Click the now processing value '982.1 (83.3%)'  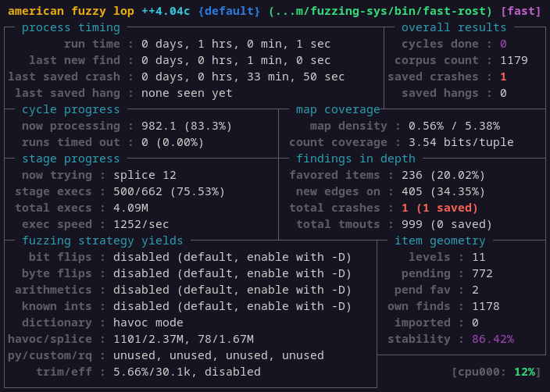tap(187, 126)
